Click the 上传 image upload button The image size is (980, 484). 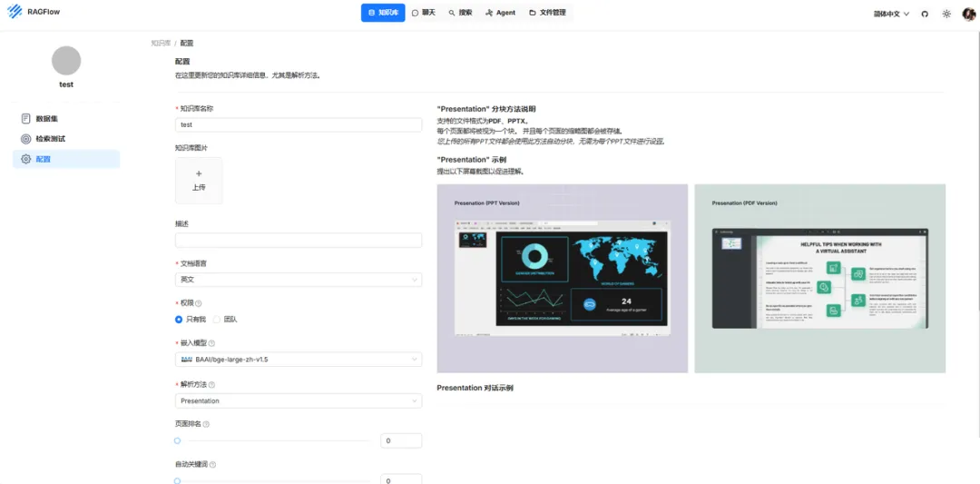pyautogui.click(x=199, y=180)
